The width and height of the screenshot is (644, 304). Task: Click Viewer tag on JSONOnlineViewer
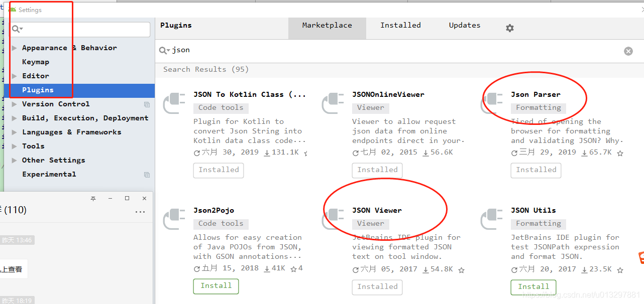371,107
